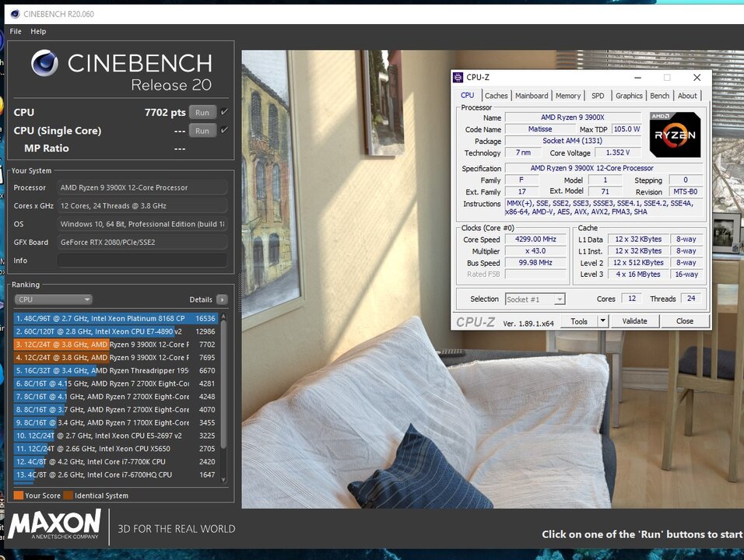The height and width of the screenshot is (560, 744).
Task: Run the CPU multi-core benchmark
Action: [202, 112]
